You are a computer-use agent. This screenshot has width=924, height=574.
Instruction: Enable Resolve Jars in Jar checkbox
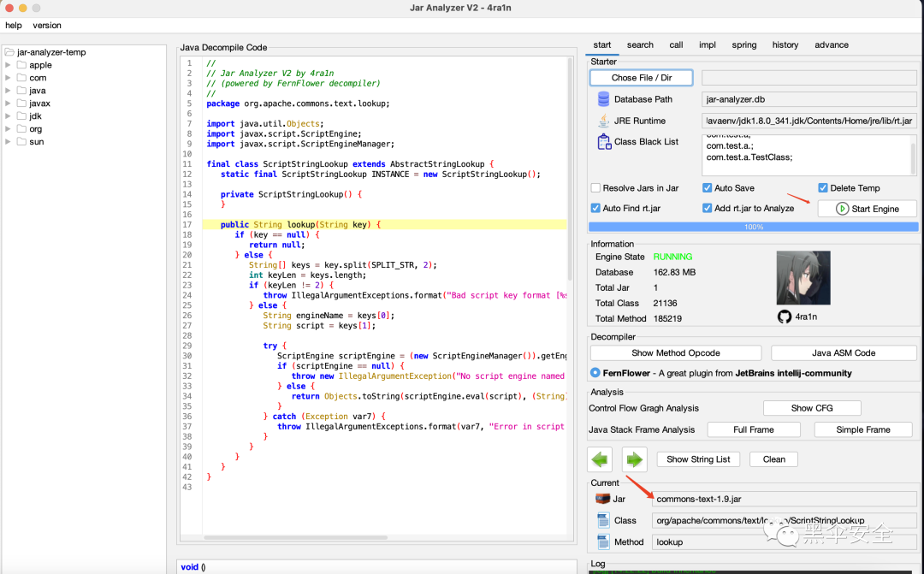coord(596,188)
